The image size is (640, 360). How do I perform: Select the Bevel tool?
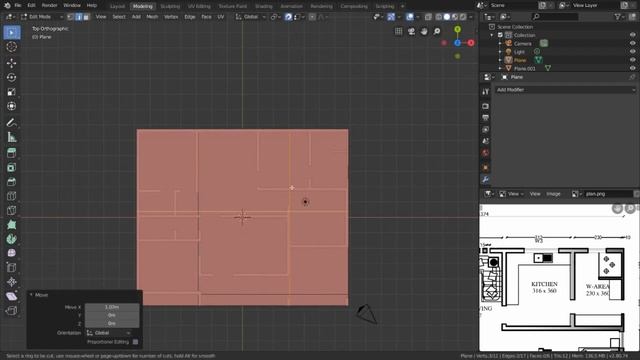click(11, 182)
